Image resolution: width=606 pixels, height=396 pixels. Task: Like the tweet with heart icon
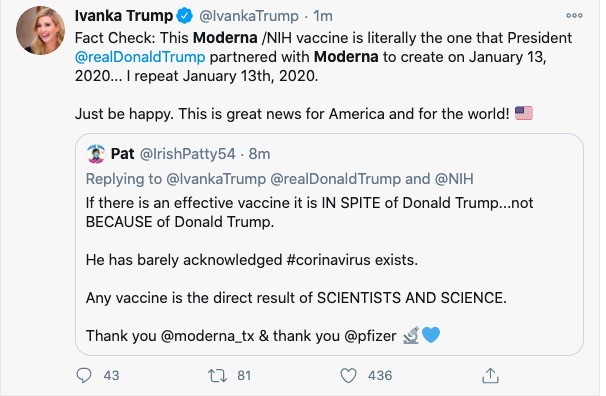point(348,376)
